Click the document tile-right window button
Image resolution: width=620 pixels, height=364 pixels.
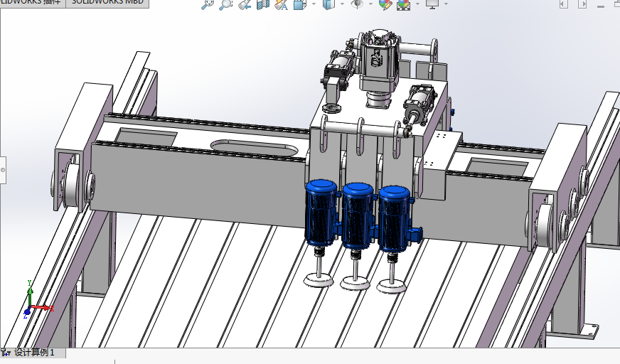582,4
